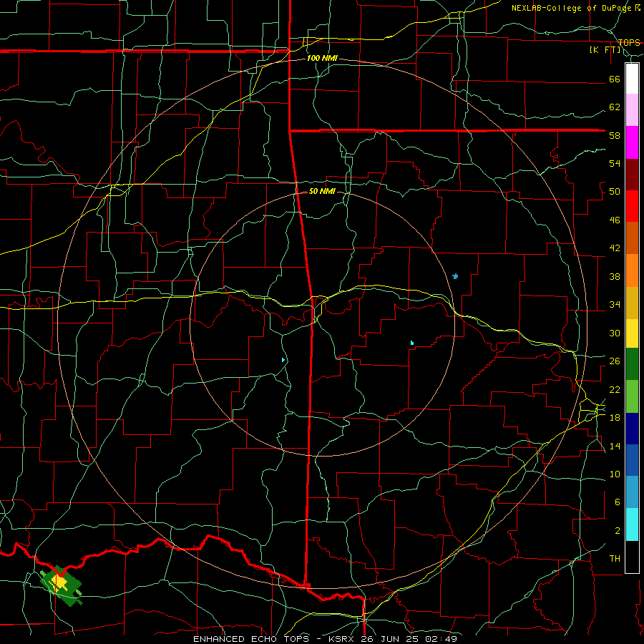644x644 pixels.
Task: Select the 30 legend value
Action: pos(615,333)
